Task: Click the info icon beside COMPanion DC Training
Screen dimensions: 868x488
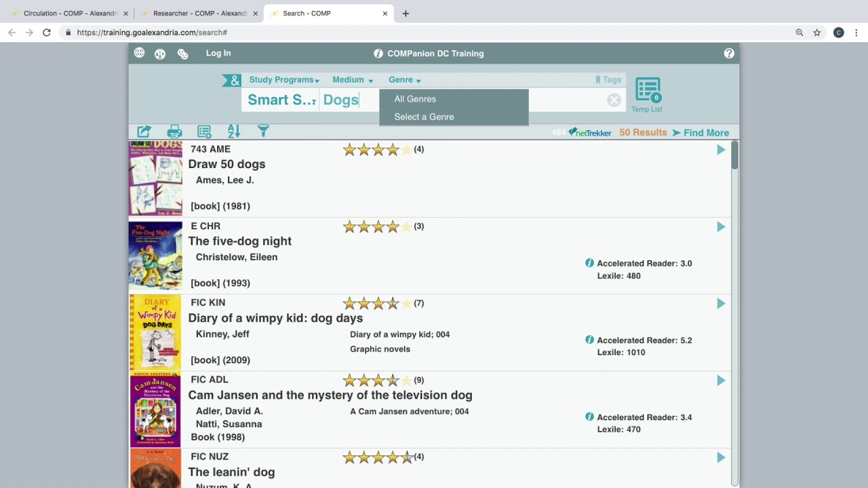Action: pyautogui.click(x=378, y=54)
